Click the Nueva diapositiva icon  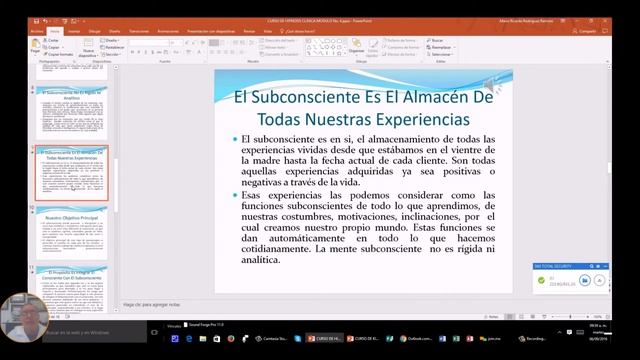coord(88,43)
